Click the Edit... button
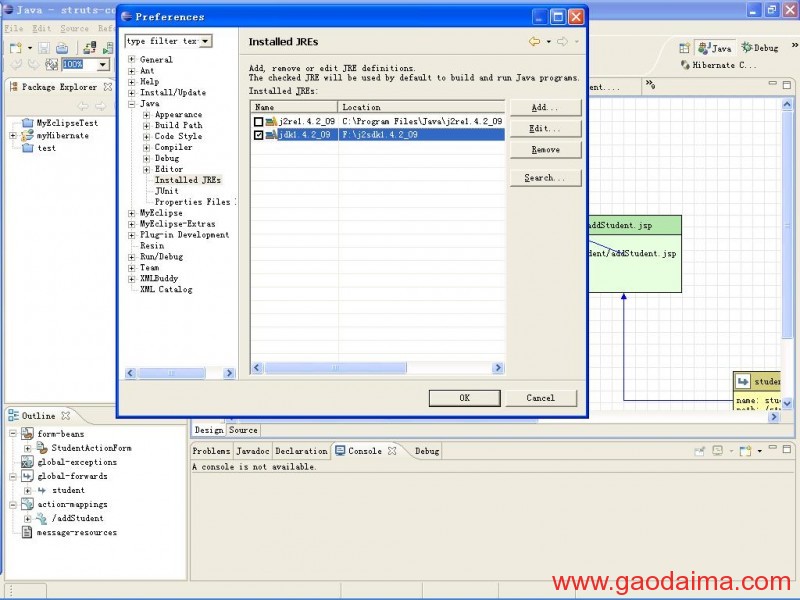800x600 pixels. click(x=545, y=129)
